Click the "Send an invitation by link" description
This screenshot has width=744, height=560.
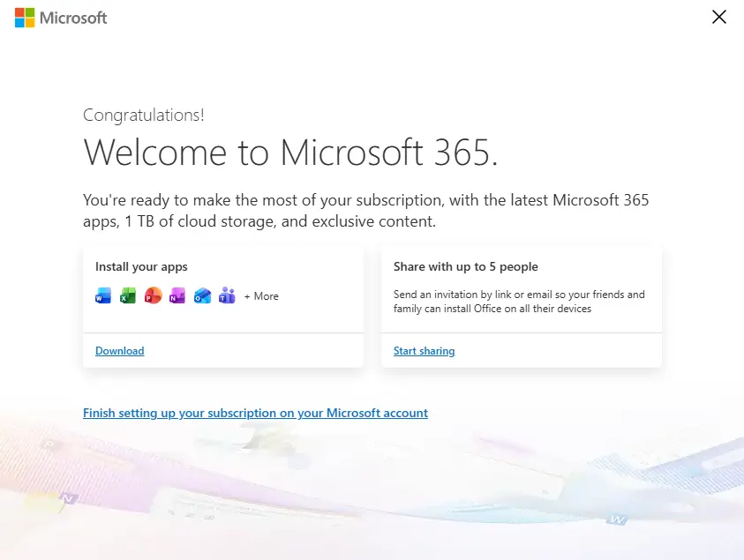click(x=519, y=302)
